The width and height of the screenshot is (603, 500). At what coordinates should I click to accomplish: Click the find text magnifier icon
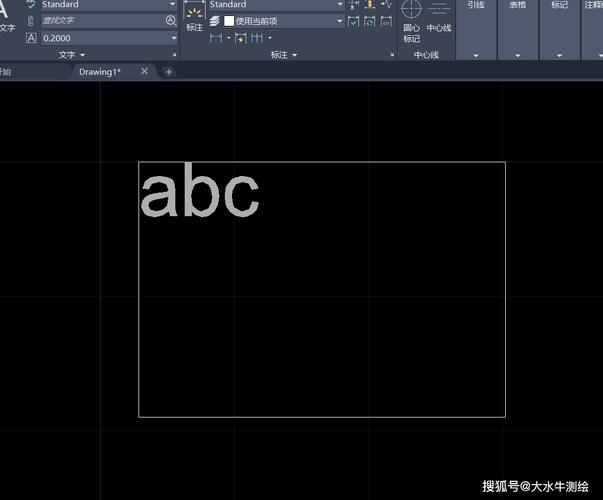(171, 20)
